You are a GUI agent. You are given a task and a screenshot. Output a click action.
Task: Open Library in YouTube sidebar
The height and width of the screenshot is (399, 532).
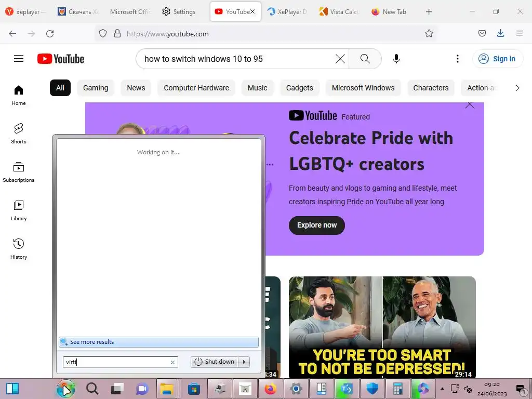pos(19,210)
